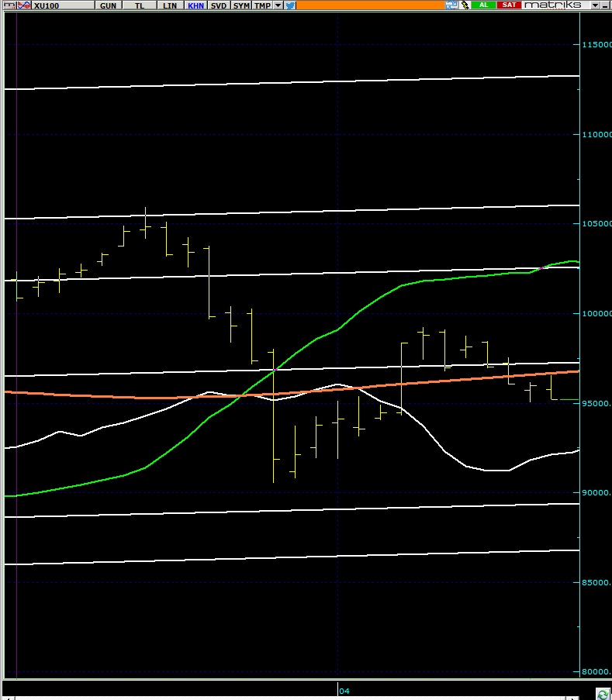This screenshot has height=700, width=612.
Task: Switch currency with the TL button
Action: click(140, 5)
